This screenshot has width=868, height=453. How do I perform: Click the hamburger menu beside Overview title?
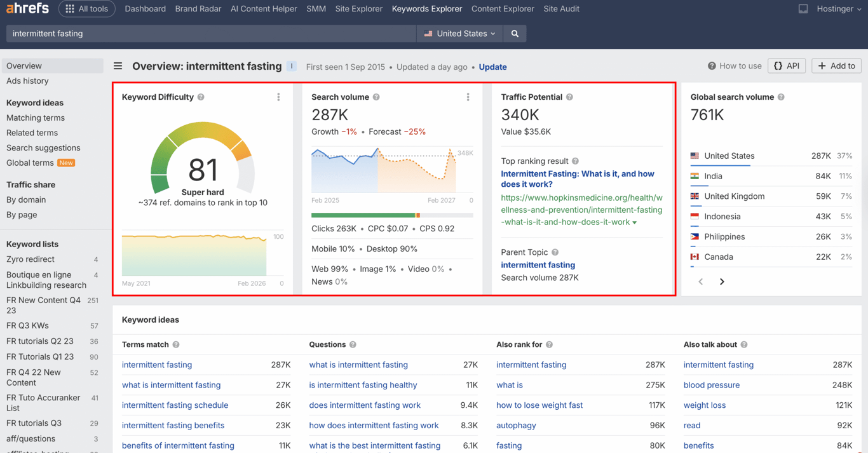point(118,66)
